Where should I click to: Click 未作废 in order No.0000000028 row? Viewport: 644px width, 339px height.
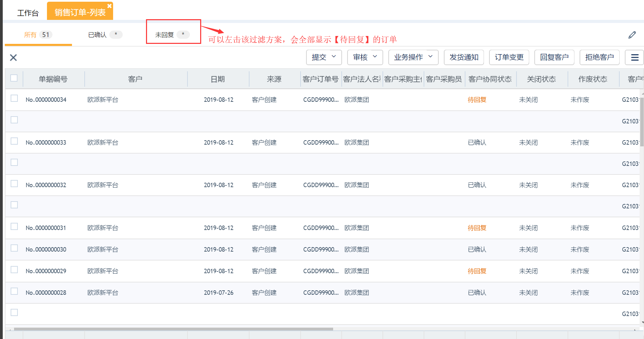tap(580, 293)
